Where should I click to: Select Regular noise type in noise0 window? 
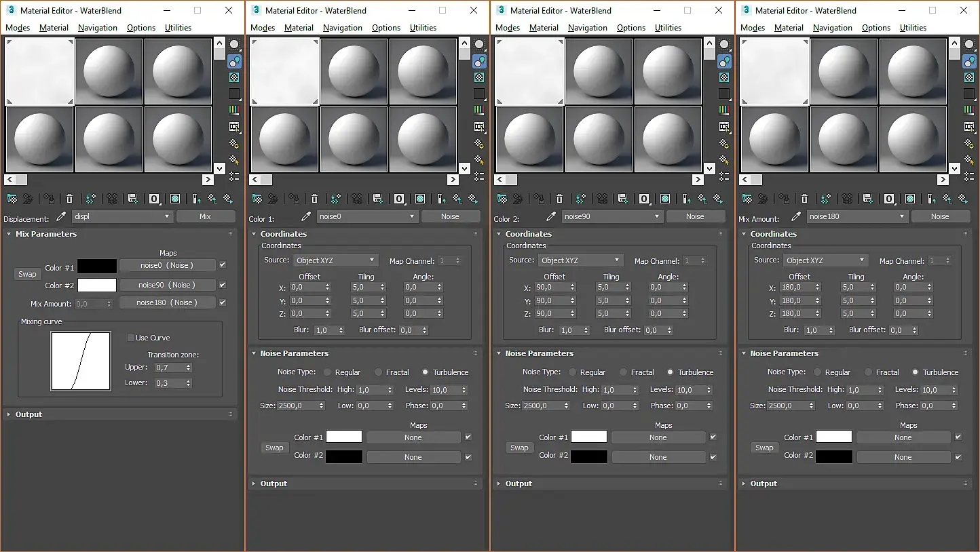click(327, 372)
